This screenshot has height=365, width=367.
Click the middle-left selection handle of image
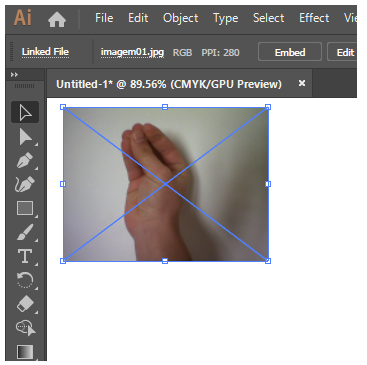tap(63, 184)
